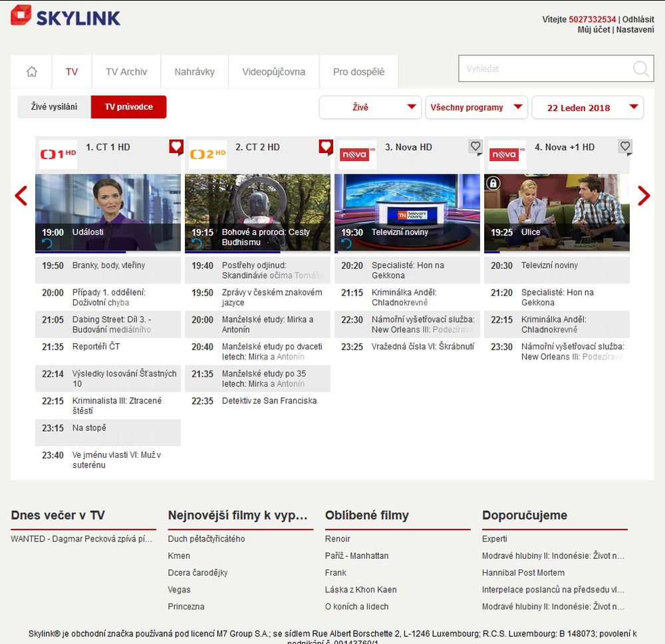Viewport: 665px width, 644px height.
Task: Open Experti in Doporučujeme
Action: 495,539
